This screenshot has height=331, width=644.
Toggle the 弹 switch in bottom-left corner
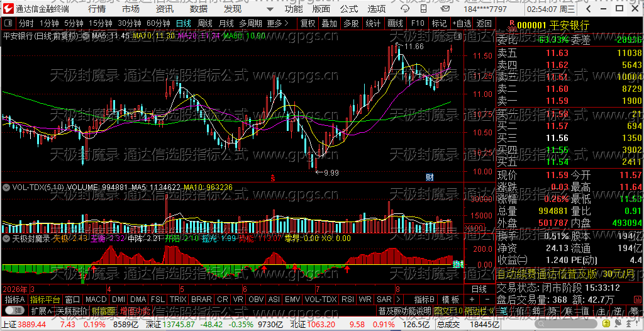point(14,310)
